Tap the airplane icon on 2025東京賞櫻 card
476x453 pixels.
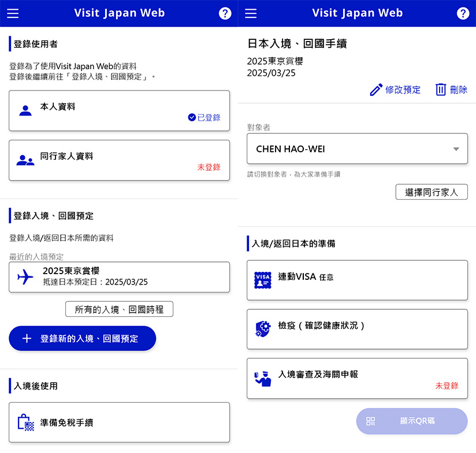coord(25,277)
